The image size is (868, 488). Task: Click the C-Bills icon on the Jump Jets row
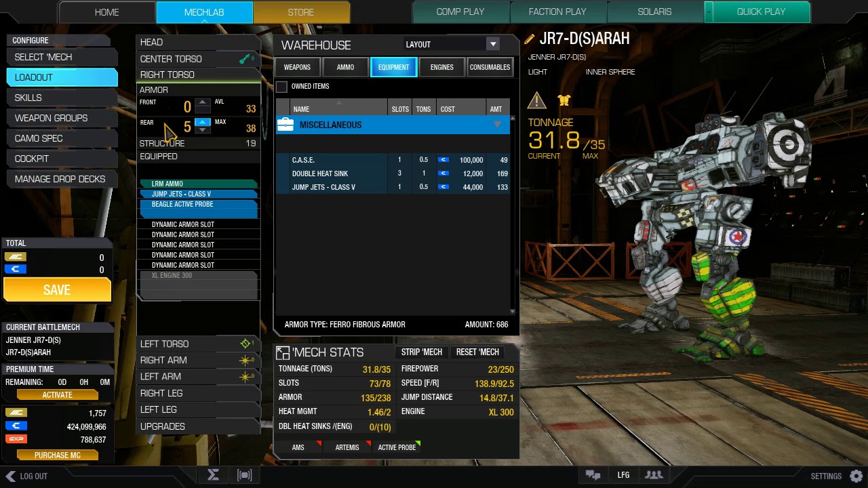(x=443, y=187)
